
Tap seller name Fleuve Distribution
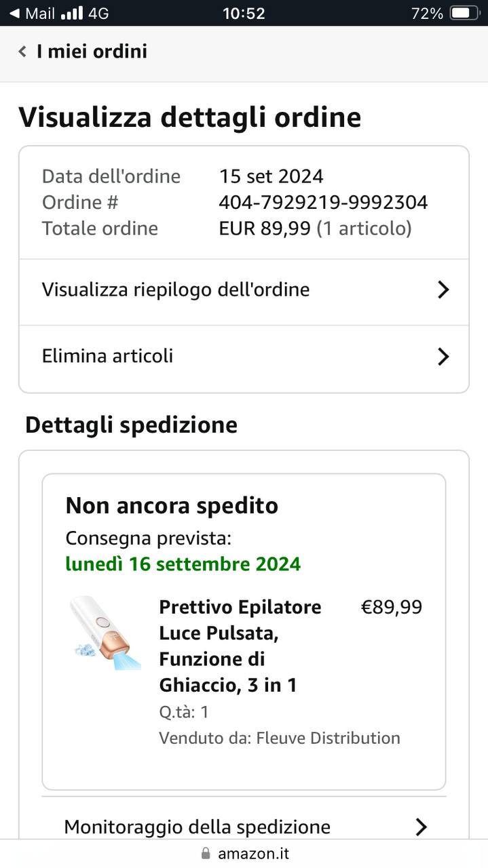[x=328, y=738]
